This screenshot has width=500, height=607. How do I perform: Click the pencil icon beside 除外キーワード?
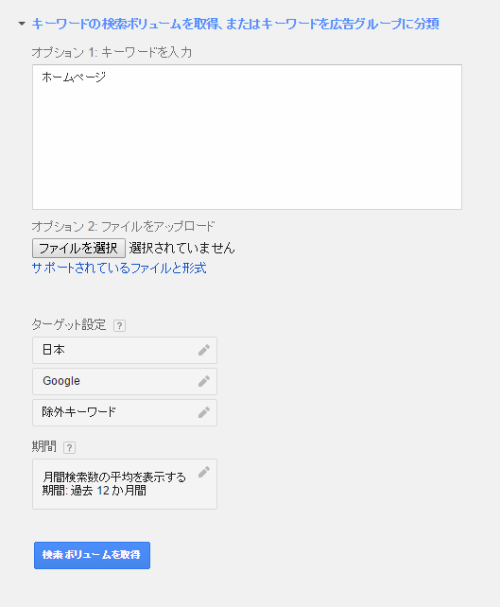click(204, 412)
